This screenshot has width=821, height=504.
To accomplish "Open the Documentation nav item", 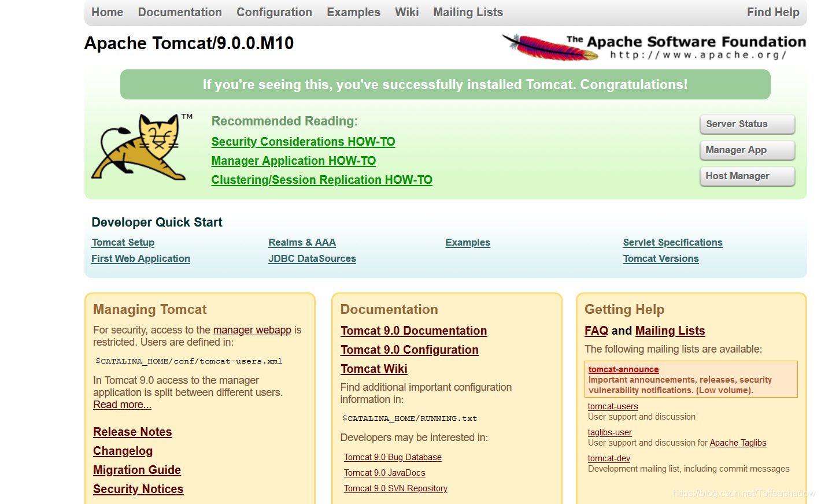I will pos(180,12).
